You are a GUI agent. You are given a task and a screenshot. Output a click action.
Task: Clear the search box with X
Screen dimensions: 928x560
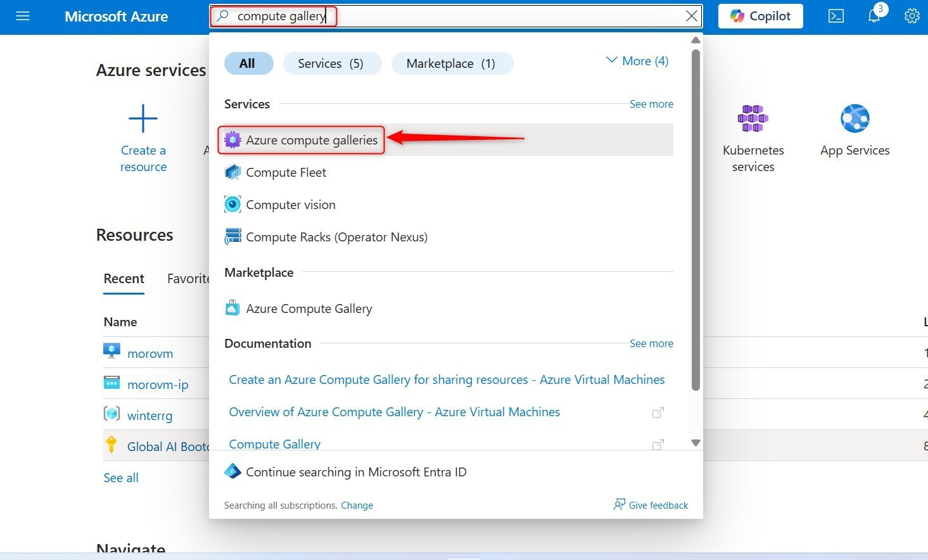pos(692,16)
